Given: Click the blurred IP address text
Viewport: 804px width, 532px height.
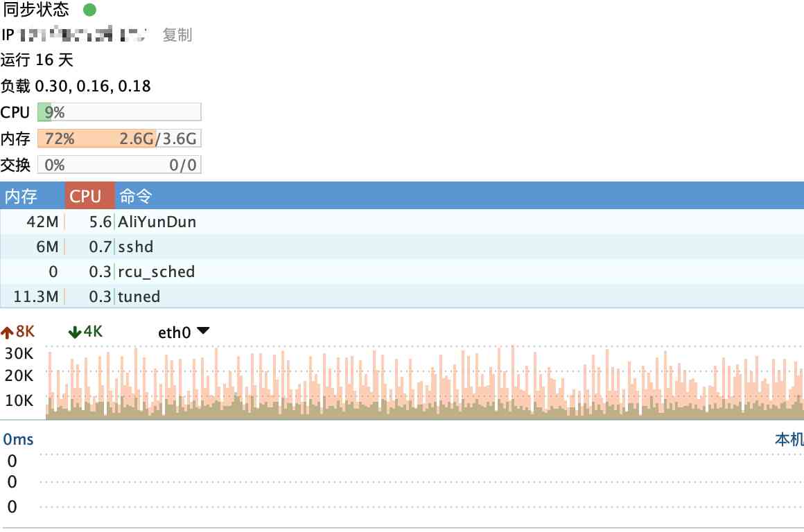Looking at the screenshot, I should point(83,35).
